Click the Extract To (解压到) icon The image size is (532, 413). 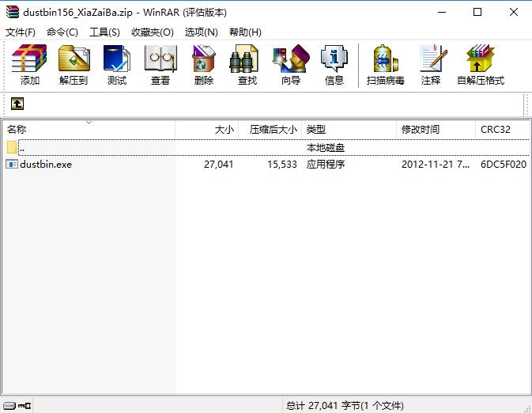(x=74, y=65)
